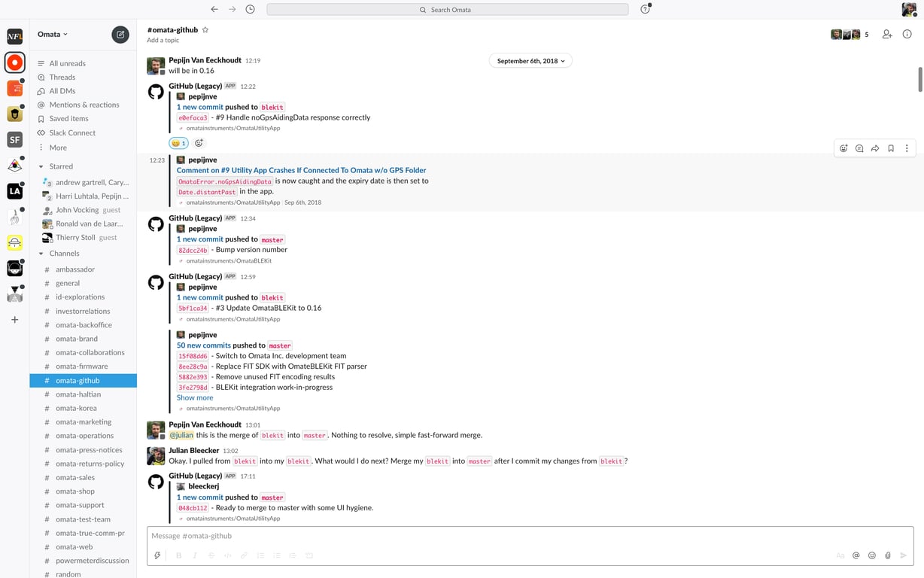The image size is (924, 578).
Task: Mention someone with the @ icon
Action: (856, 555)
